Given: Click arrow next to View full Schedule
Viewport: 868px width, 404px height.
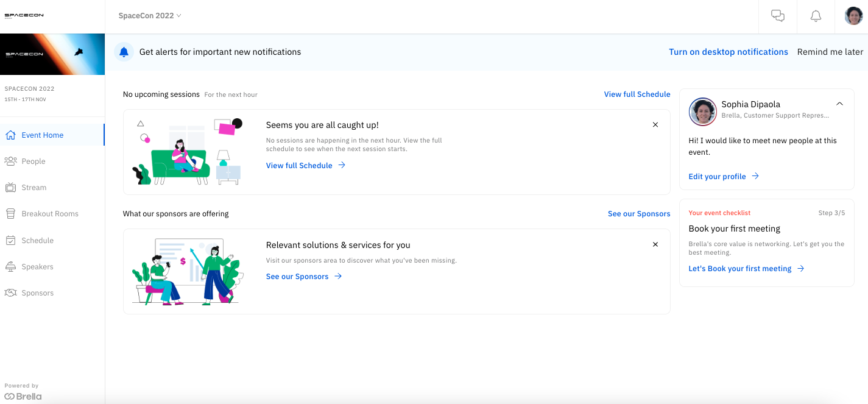Looking at the screenshot, I should click(x=342, y=165).
